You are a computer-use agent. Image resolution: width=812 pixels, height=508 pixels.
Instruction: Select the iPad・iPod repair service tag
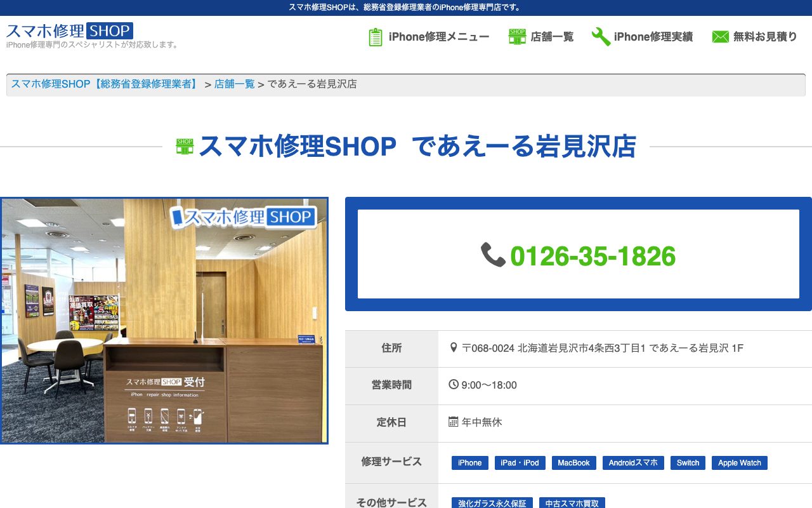tap(520, 463)
